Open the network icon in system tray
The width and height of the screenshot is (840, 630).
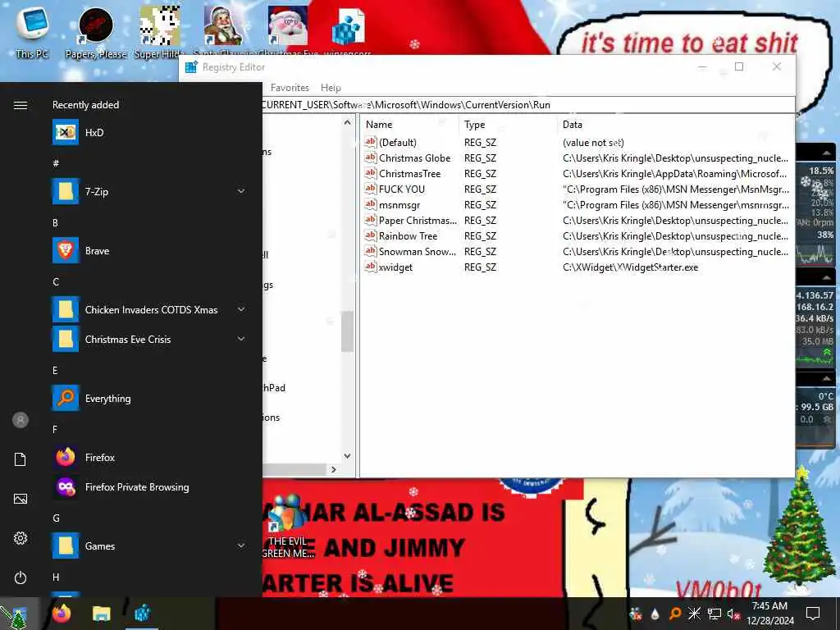point(714,614)
